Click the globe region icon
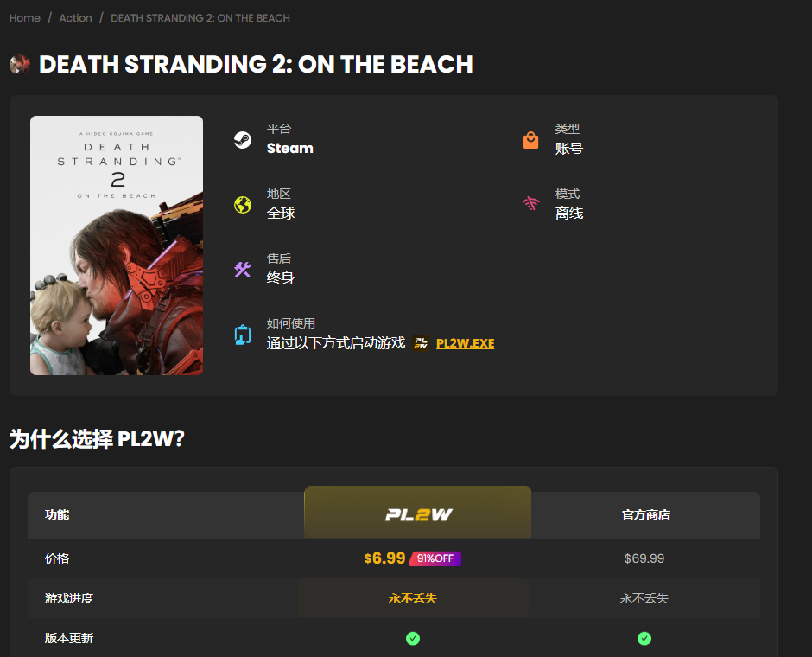Viewport: 812px width, 657px height. click(x=243, y=205)
